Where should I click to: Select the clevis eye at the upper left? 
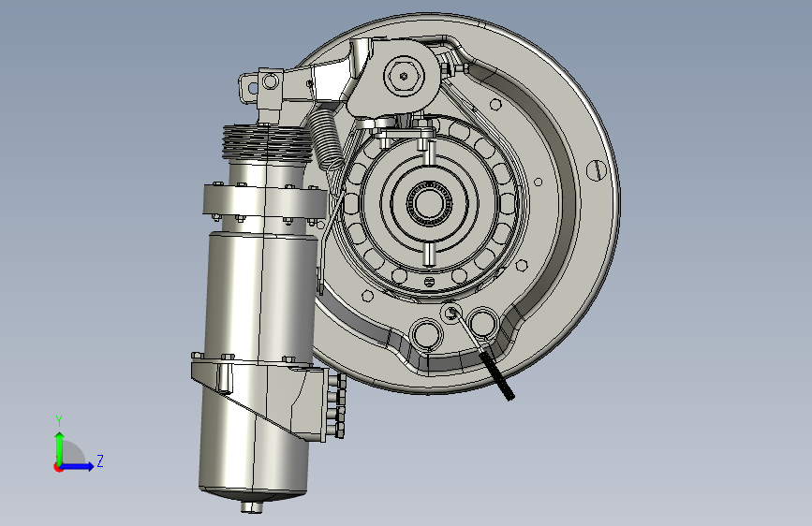[x=248, y=87]
